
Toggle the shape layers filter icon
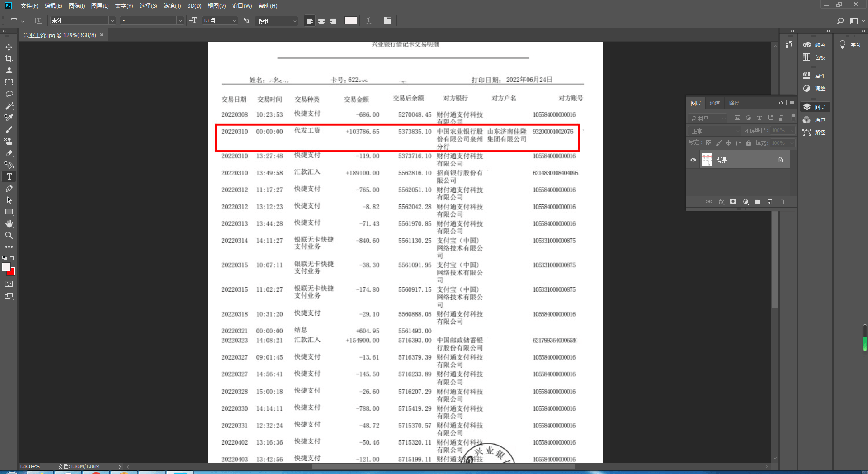[770, 118]
